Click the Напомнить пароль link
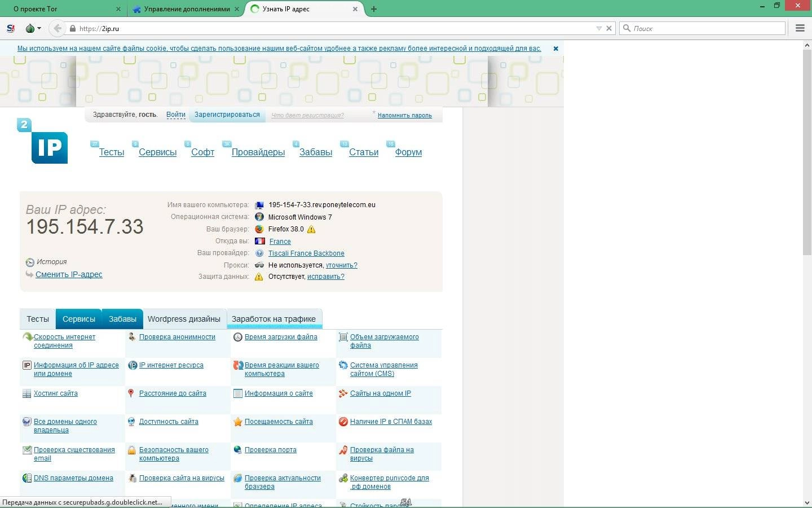Viewport: 812px width, 508px height. pyautogui.click(x=405, y=115)
